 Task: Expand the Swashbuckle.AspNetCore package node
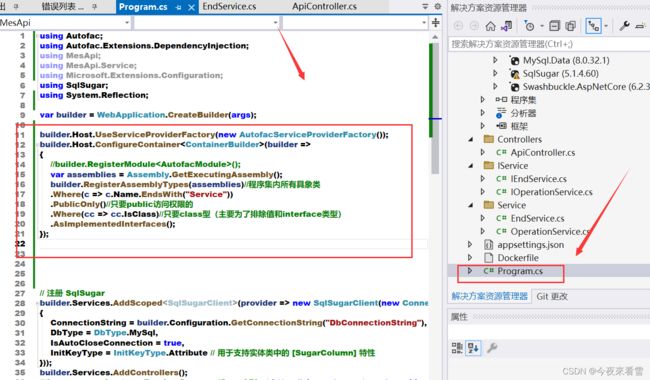(495, 87)
